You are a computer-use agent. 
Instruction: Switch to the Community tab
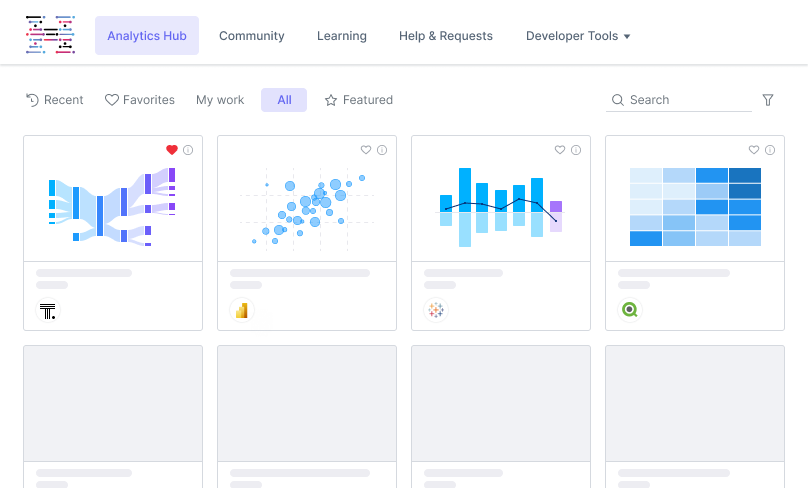(x=252, y=36)
